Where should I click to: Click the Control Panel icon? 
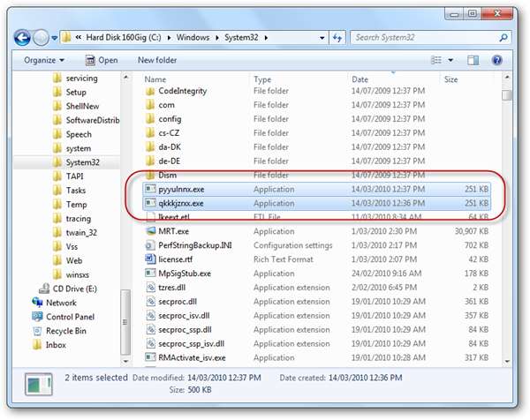pyautogui.click(x=37, y=317)
